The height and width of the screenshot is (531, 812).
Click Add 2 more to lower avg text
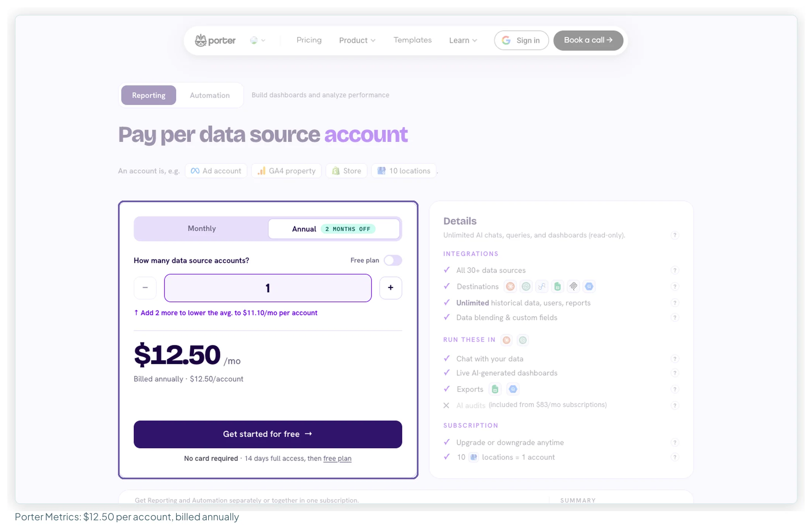[226, 313]
